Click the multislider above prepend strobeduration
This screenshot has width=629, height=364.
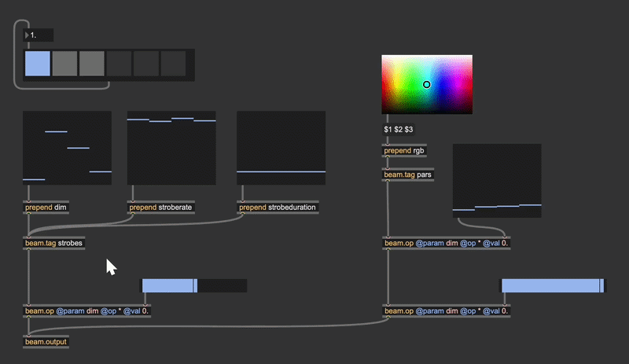(x=281, y=147)
